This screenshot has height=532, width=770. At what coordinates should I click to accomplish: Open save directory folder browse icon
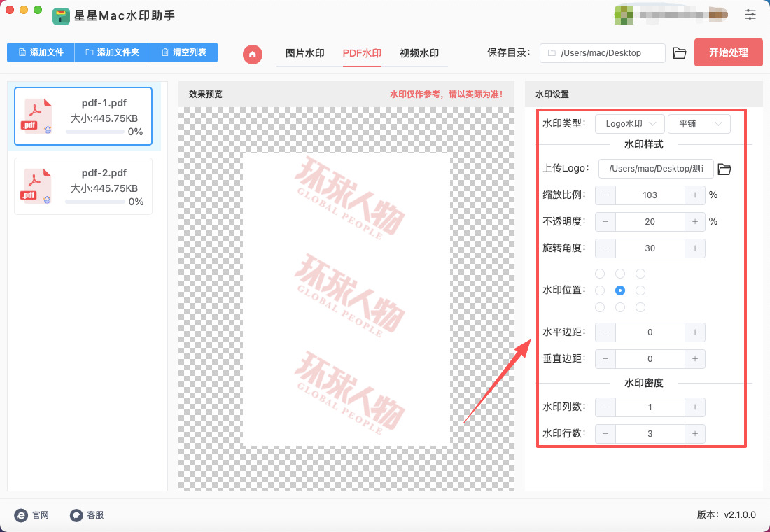click(679, 53)
